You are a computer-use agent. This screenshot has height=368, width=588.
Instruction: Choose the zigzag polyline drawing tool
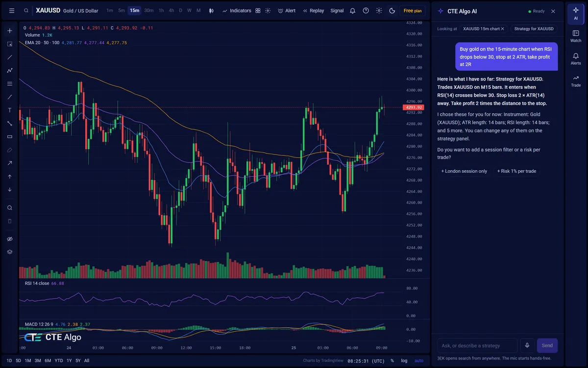pos(10,71)
